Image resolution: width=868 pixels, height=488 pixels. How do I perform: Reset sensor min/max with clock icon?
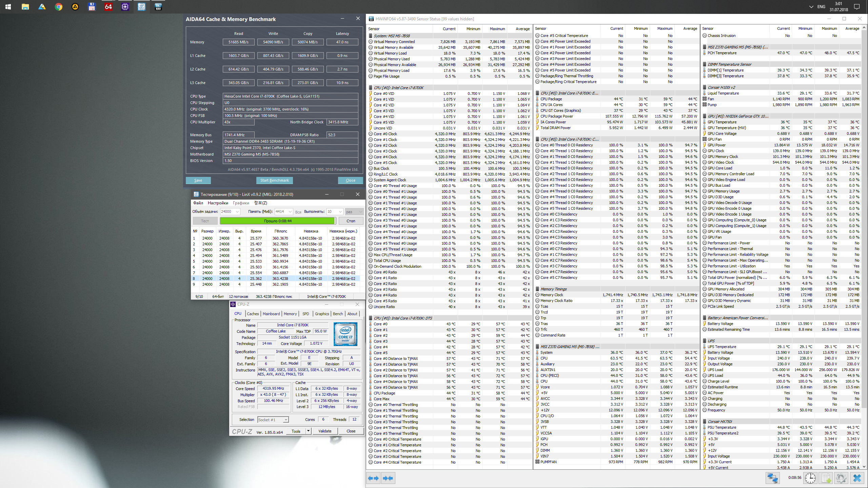[x=810, y=478]
